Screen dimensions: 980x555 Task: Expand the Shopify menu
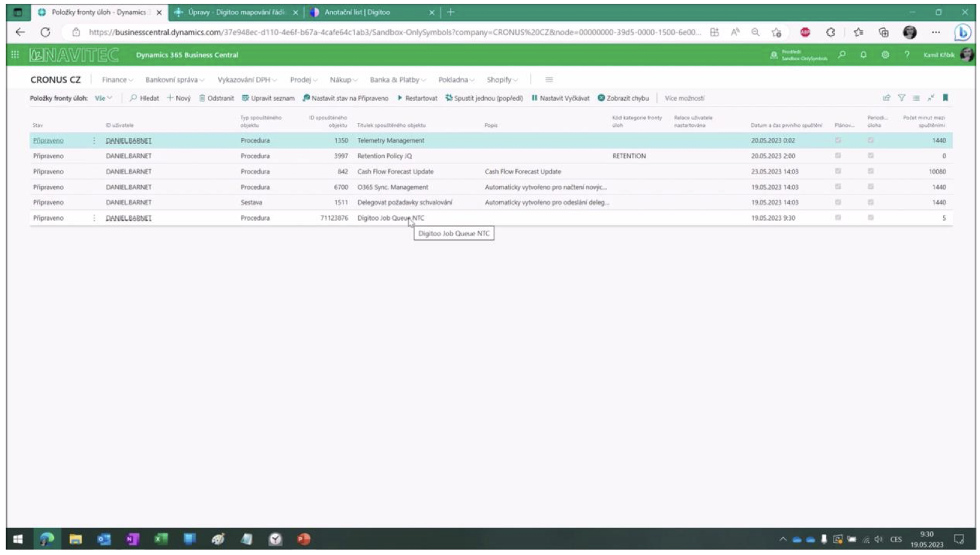[x=502, y=79]
